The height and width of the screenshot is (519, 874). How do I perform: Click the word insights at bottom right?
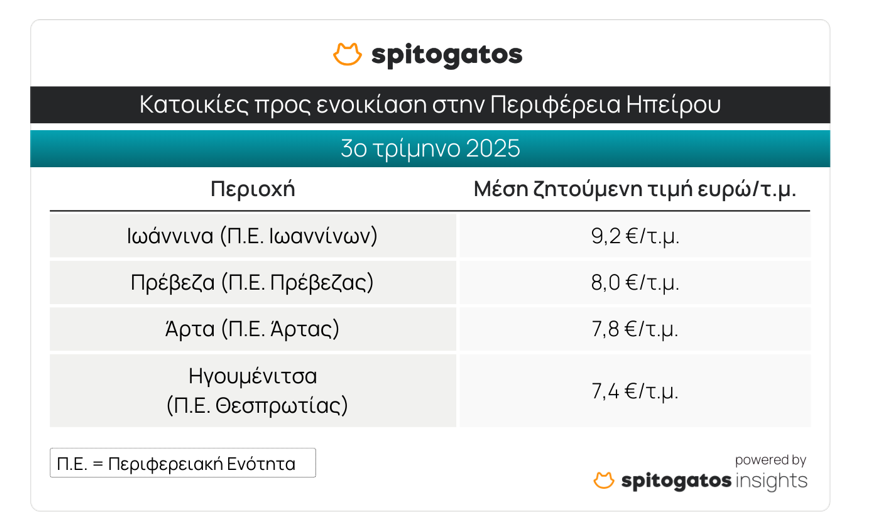coord(771,481)
